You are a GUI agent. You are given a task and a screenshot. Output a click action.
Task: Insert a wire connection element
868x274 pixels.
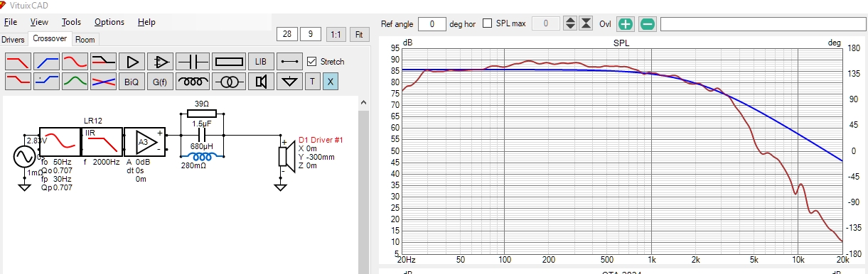coord(289,61)
